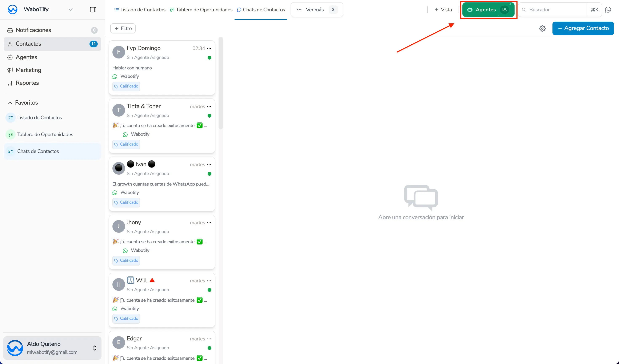Toggle the green Agentes IA button

point(488,9)
